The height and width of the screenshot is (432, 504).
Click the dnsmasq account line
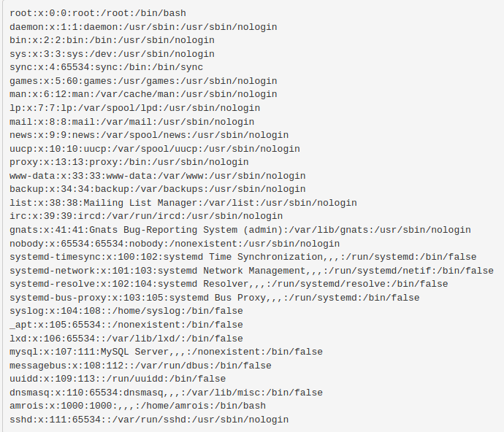click(x=166, y=393)
